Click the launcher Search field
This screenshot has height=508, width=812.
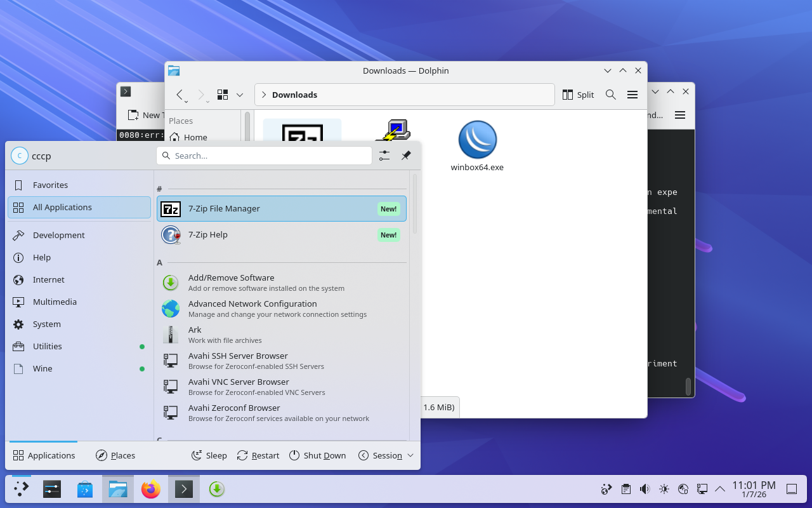pos(264,156)
